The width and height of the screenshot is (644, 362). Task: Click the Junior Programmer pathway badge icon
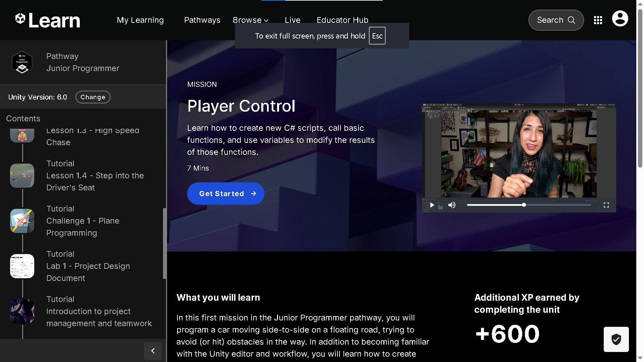coord(22,62)
